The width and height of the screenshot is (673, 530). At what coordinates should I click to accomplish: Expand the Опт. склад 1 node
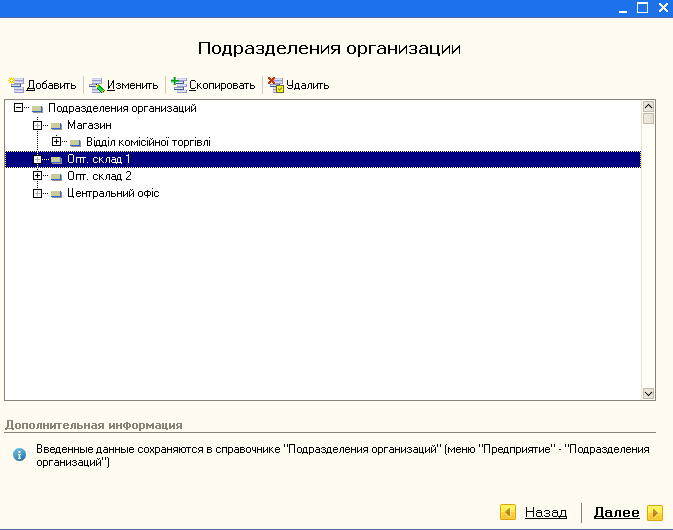tap(37, 160)
